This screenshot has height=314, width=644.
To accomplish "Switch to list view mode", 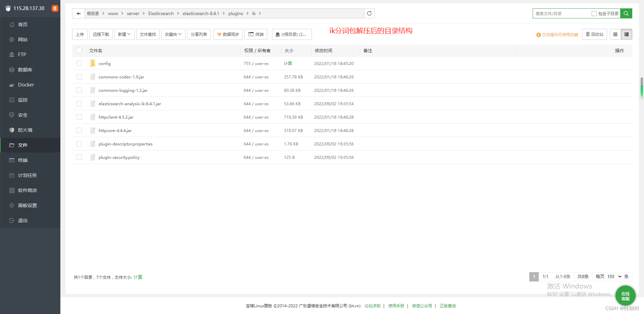I will [627, 34].
